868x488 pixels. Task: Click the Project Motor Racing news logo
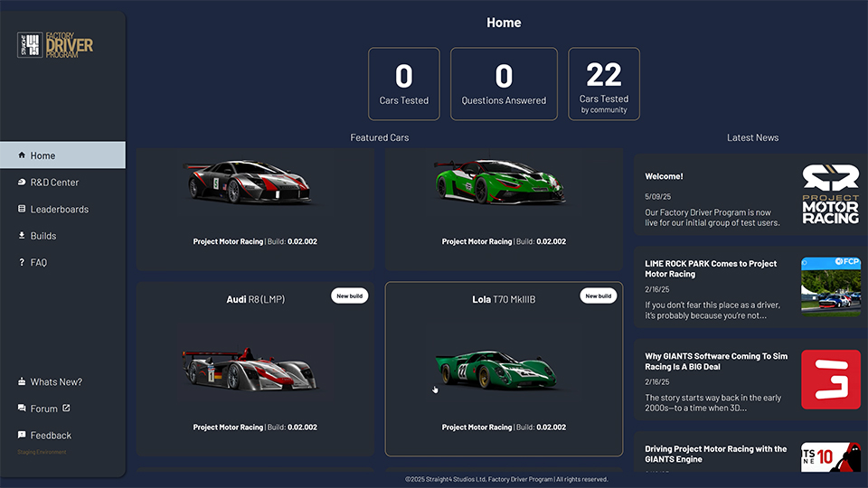pyautogui.click(x=830, y=194)
